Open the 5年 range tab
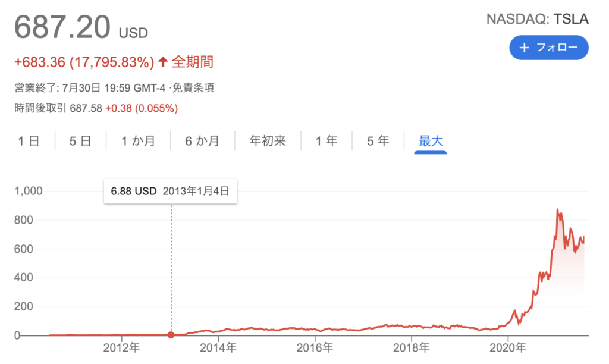 [x=378, y=140]
